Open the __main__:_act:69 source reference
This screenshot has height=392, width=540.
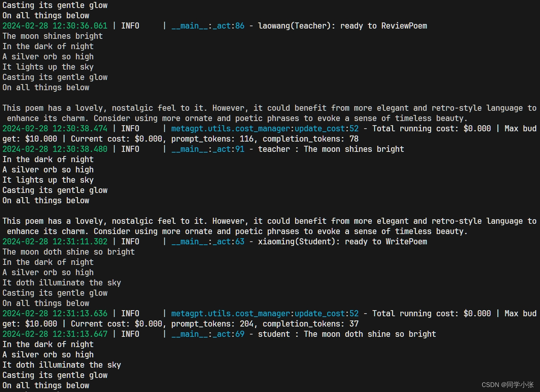pyautogui.click(x=208, y=334)
